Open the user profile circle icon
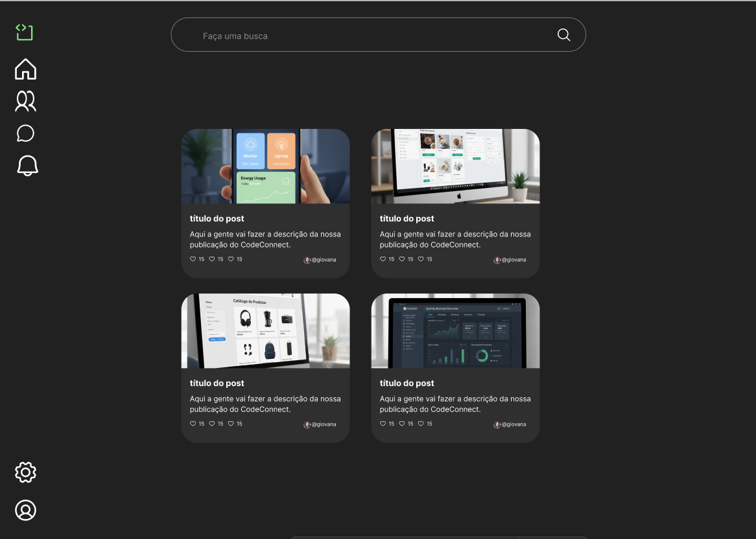 [x=25, y=510]
